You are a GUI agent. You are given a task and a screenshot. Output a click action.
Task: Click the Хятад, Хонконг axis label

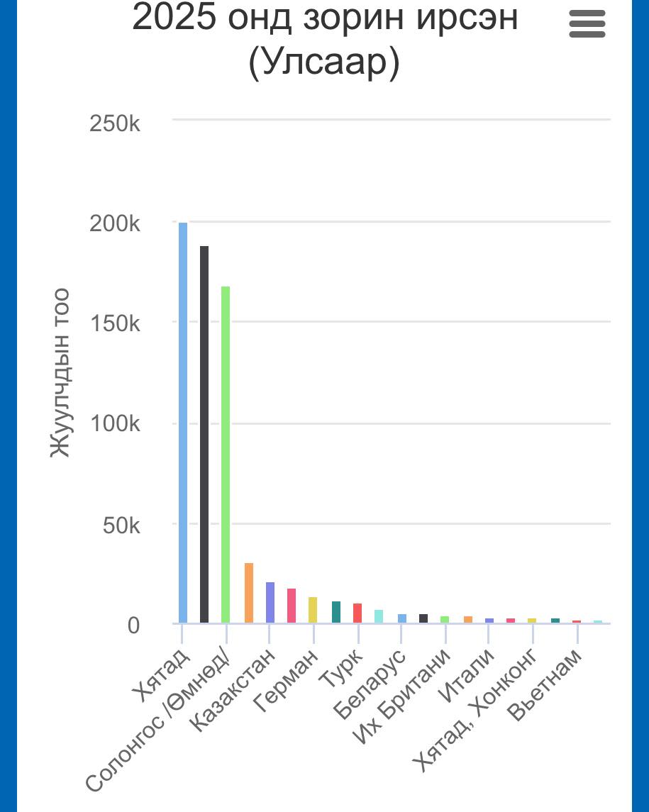coord(476,709)
